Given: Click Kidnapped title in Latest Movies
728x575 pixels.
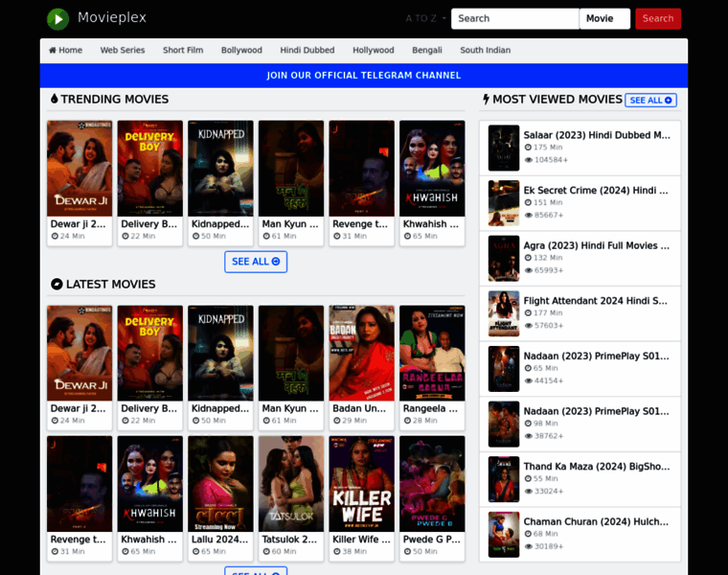Looking at the screenshot, I should click(x=220, y=408).
